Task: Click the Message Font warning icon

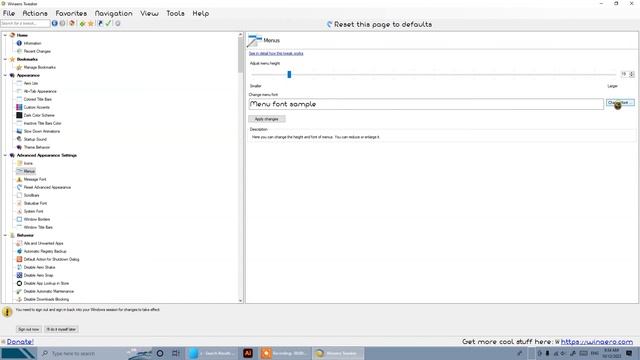Action: pos(19,179)
